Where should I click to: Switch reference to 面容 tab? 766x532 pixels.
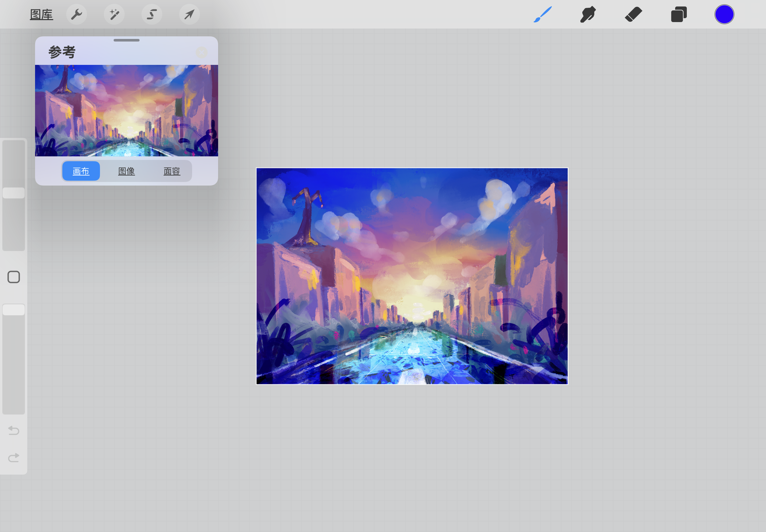[x=172, y=171]
